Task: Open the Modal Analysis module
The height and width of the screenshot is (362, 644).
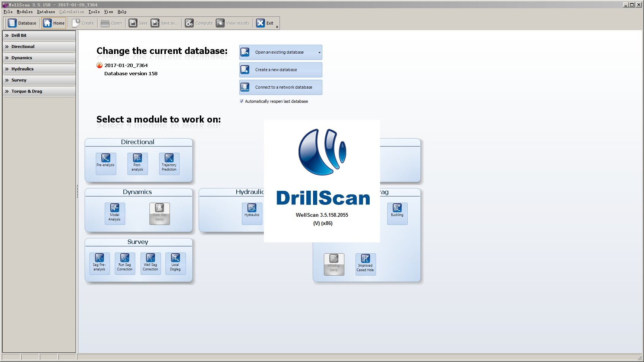Action: click(115, 213)
